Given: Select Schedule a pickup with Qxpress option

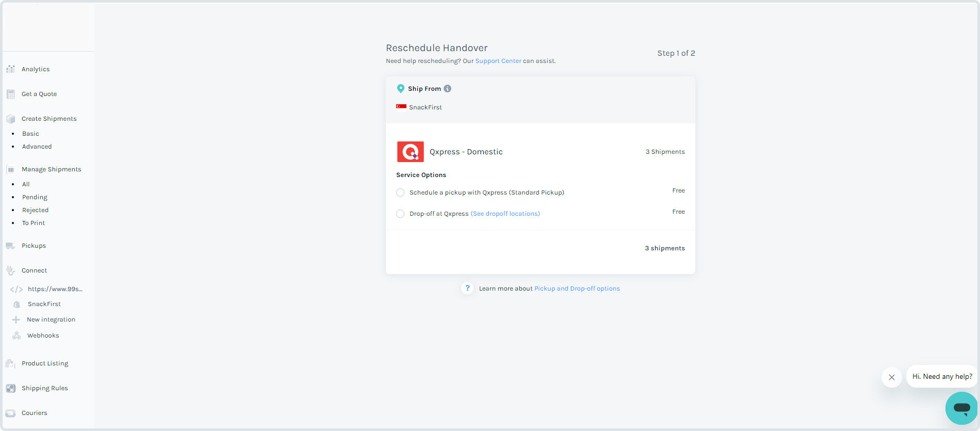Looking at the screenshot, I should click(x=400, y=193).
